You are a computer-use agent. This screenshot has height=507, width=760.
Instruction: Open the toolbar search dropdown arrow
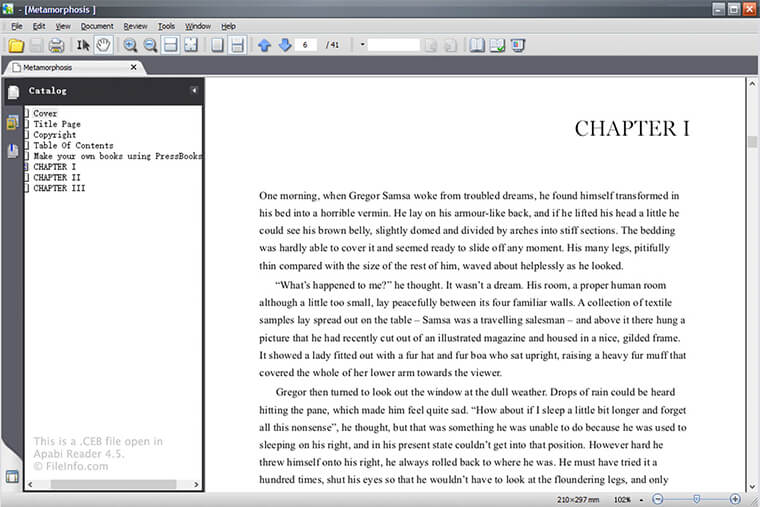362,45
